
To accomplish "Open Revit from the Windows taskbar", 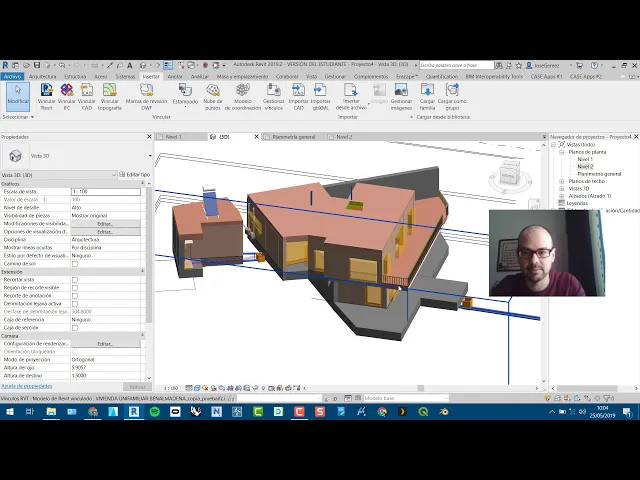I will click(133, 412).
